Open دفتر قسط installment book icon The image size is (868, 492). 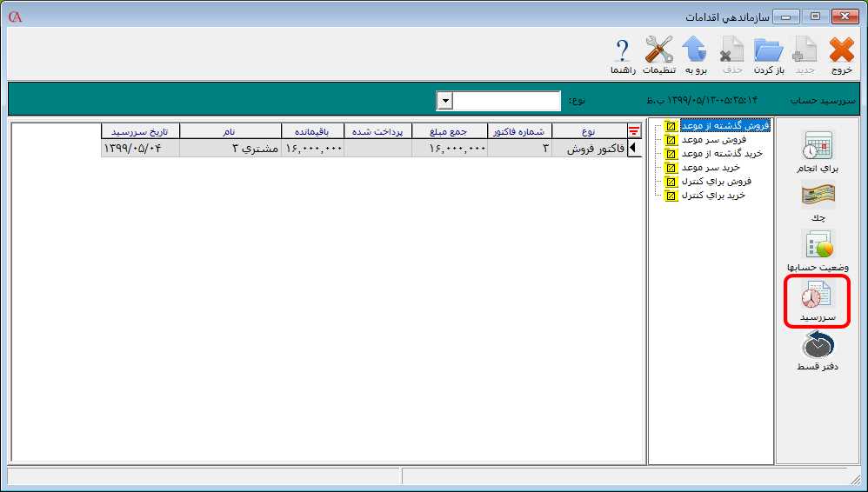818,352
